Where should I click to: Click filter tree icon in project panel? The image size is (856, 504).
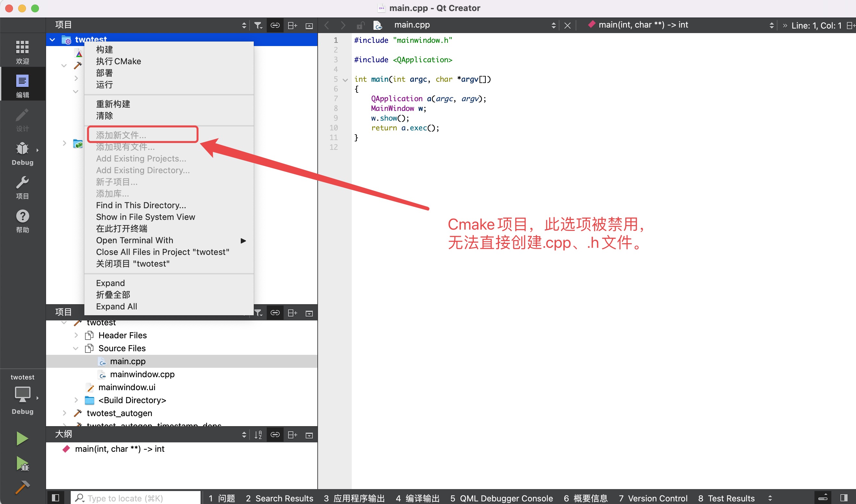[x=258, y=26]
